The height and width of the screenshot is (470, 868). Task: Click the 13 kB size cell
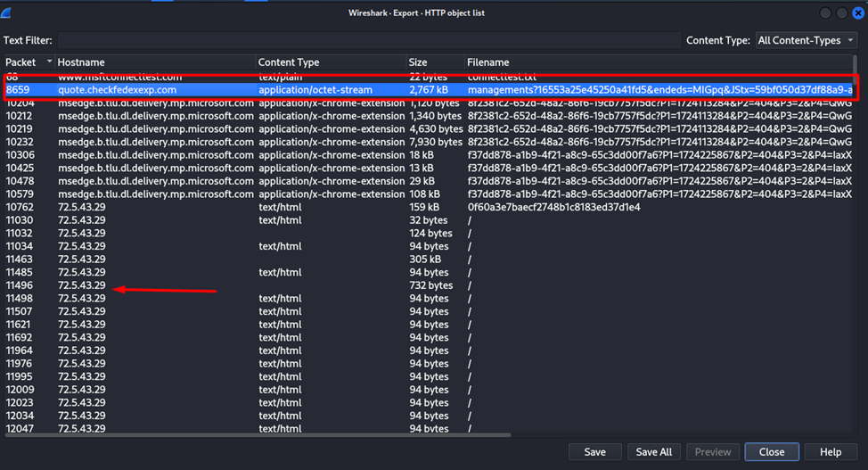tap(422, 168)
